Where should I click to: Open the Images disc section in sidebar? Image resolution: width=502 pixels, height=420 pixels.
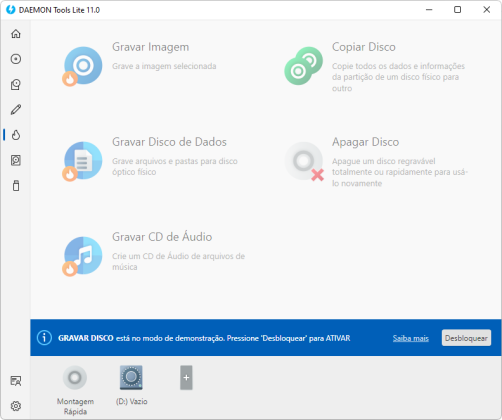click(16, 59)
